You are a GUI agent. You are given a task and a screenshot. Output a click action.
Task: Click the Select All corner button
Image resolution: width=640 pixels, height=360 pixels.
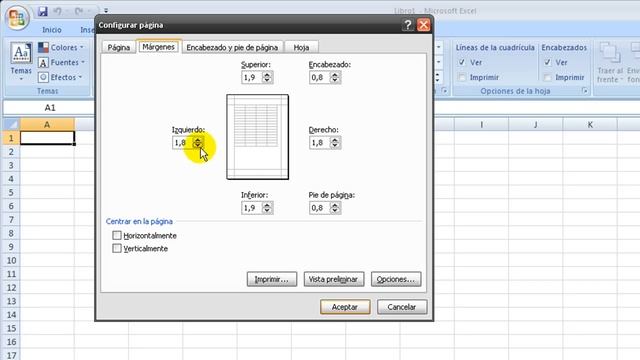(11, 124)
